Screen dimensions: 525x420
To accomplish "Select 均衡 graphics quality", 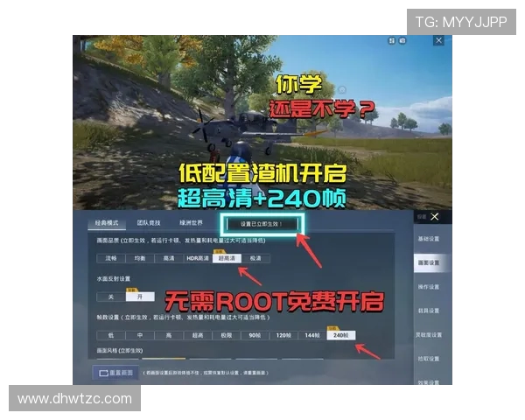I will pyautogui.click(x=140, y=258).
